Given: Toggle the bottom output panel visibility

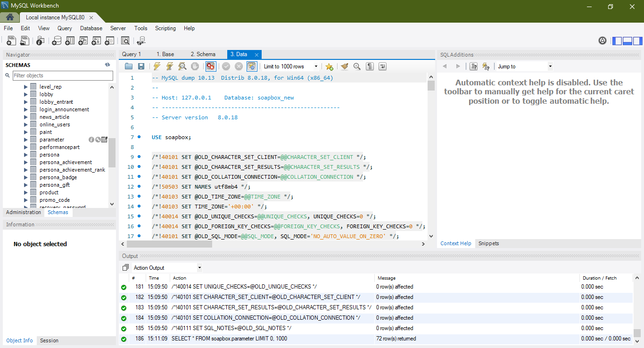Looking at the screenshot, I should pos(627,41).
